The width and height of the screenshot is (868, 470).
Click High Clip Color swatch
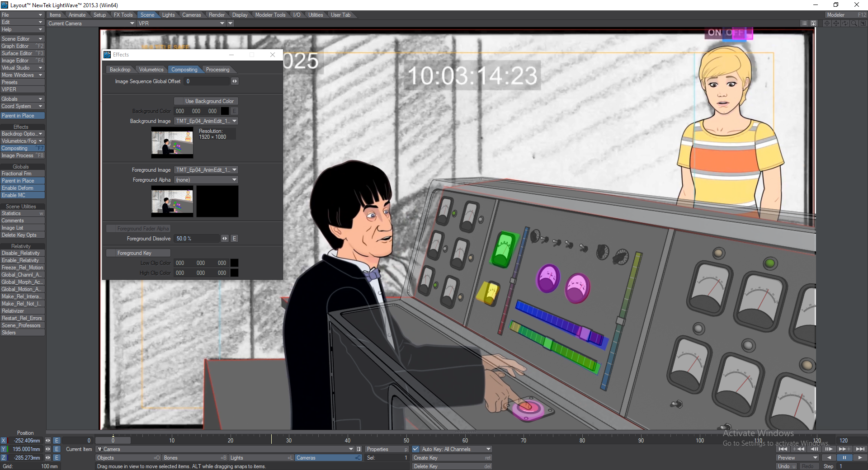(234, 273)
